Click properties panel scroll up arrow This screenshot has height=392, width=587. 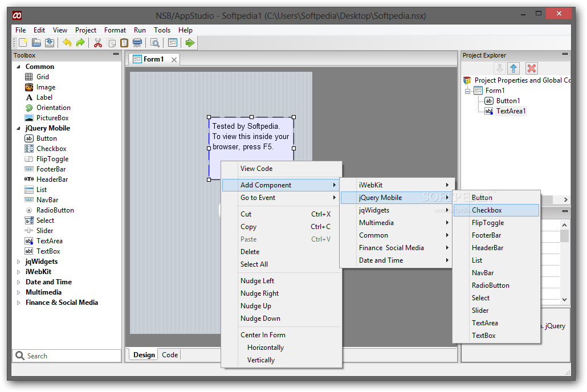point(564,225)
